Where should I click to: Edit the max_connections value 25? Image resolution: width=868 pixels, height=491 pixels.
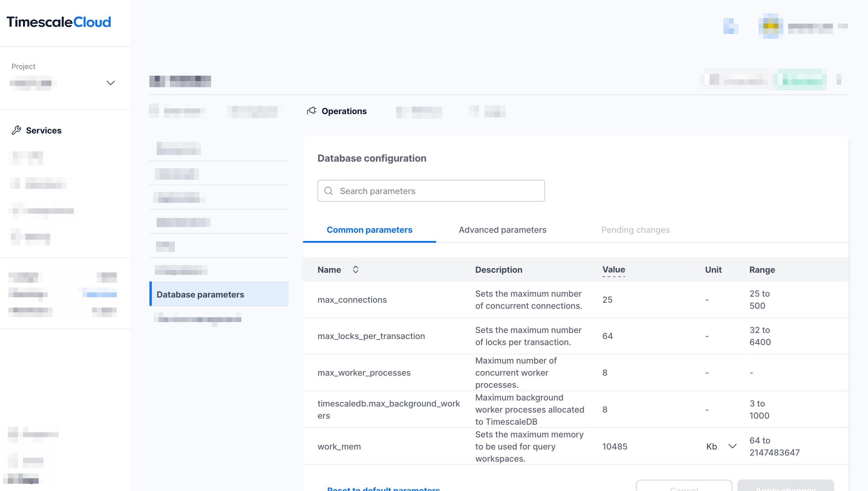tap(607, 299)
